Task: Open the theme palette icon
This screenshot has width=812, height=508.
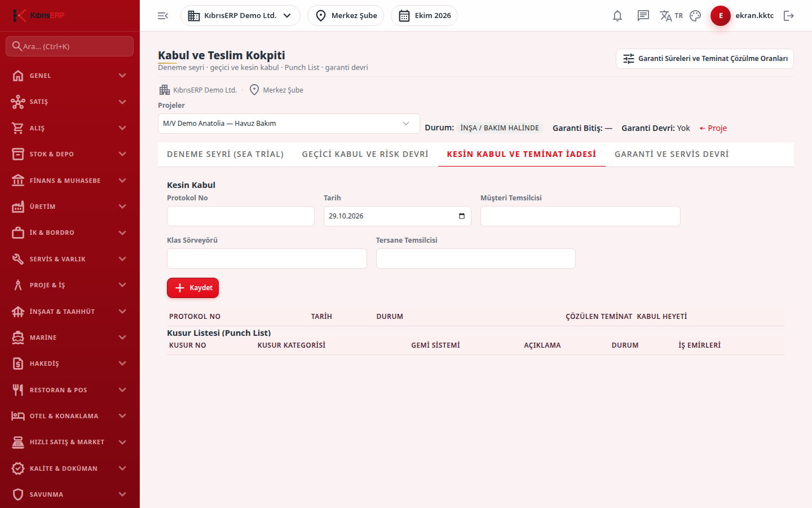Action: pyautogui.click(x=695, y=16)
